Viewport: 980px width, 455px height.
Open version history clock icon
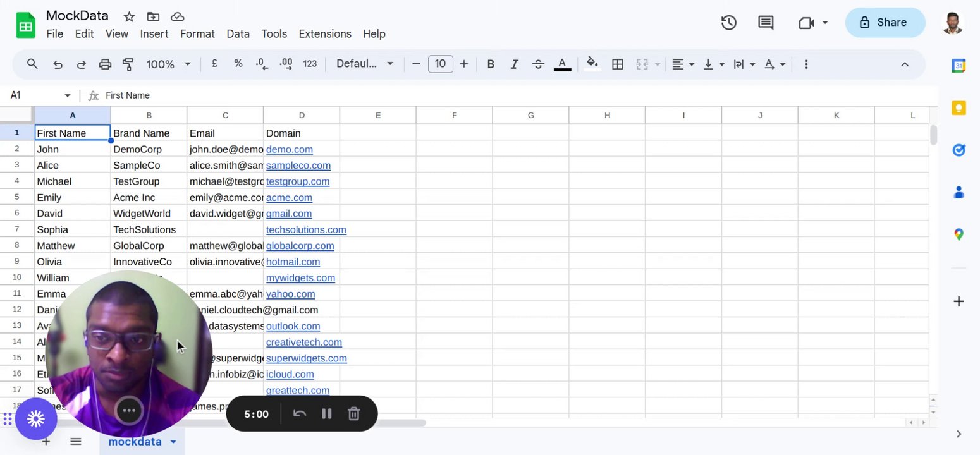pos(729,23)
